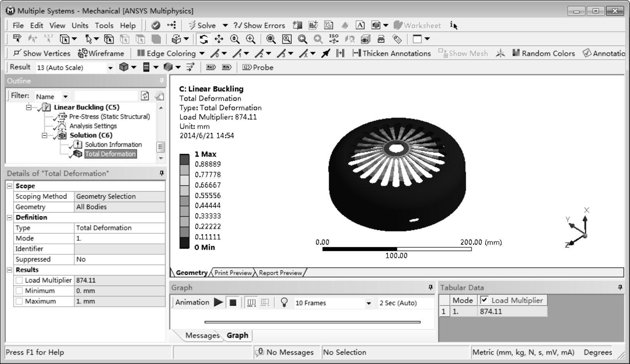
Task: Click Zoom To Fit icon
Action: point(271,39)
